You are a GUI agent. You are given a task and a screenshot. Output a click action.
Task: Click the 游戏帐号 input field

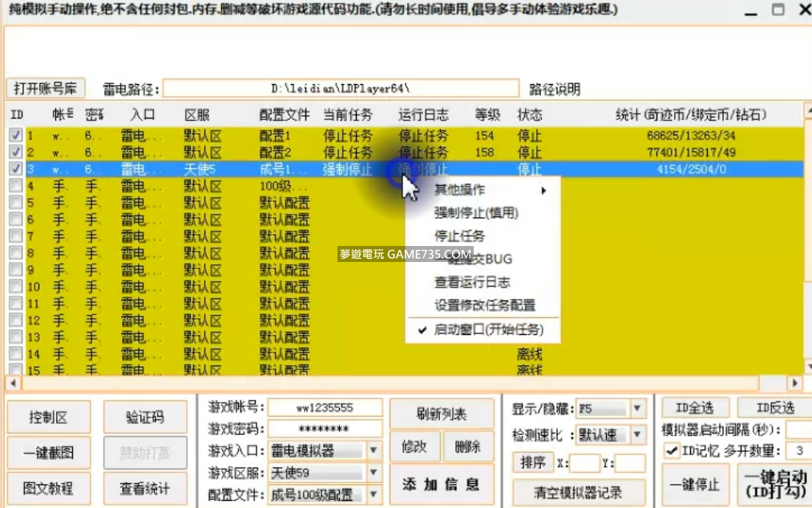coord(325,408)
